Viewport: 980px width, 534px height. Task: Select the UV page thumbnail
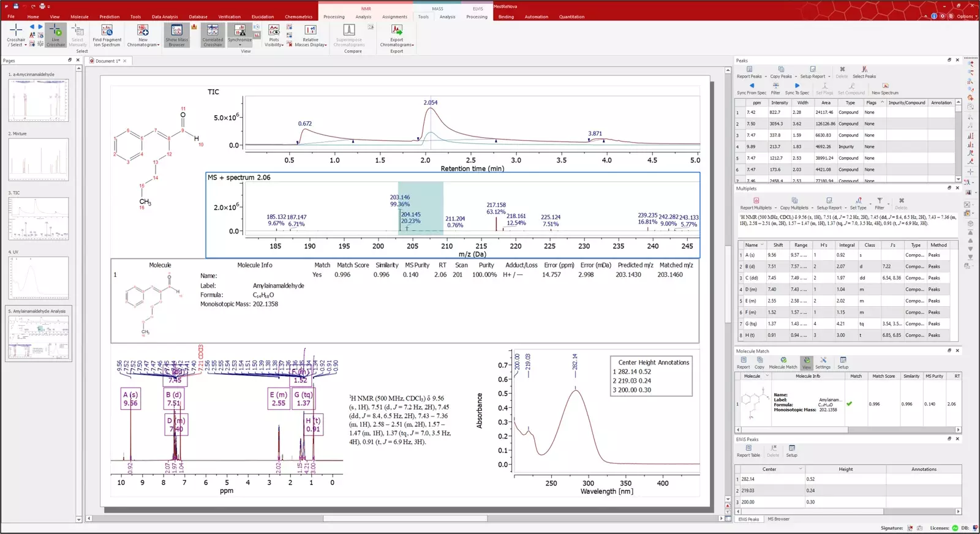tap(39, 277)
